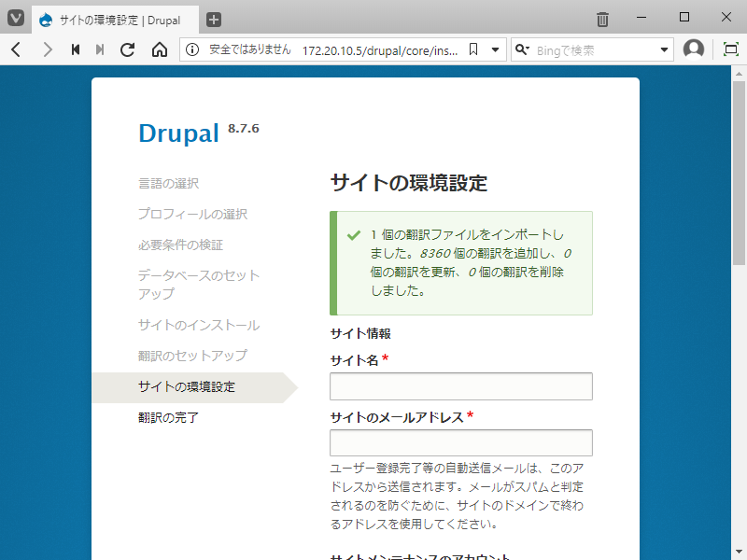Click the rewind history button
Screen dimensions: 747x560
click(x=76, y=49)
